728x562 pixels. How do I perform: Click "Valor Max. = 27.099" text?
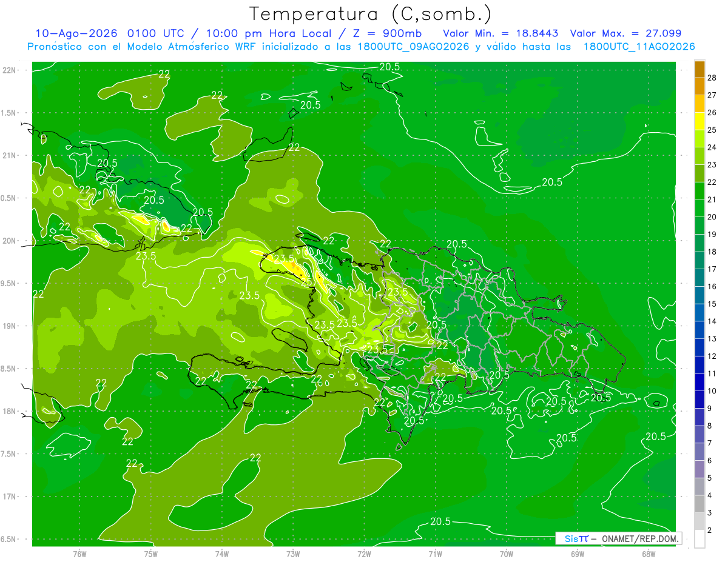625,33
